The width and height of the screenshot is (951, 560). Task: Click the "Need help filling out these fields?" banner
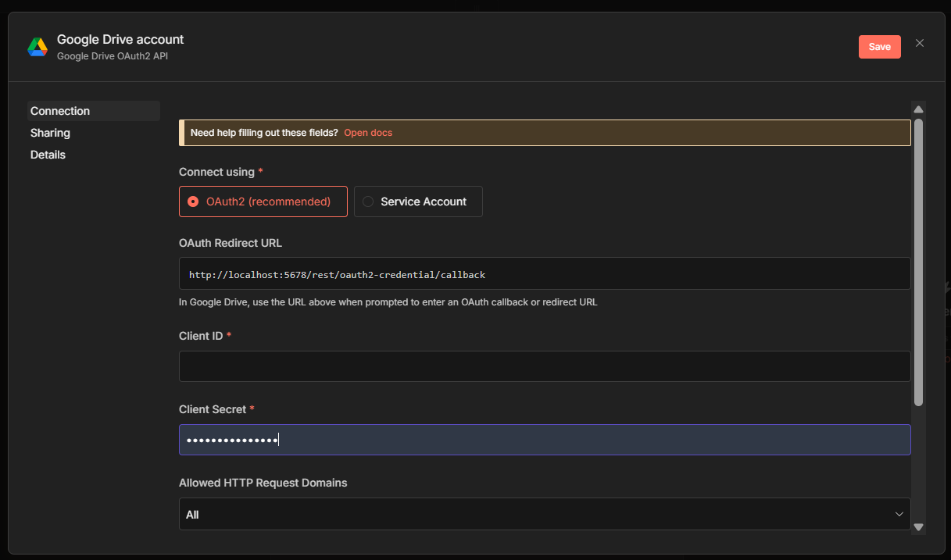(x=264, y=133)
